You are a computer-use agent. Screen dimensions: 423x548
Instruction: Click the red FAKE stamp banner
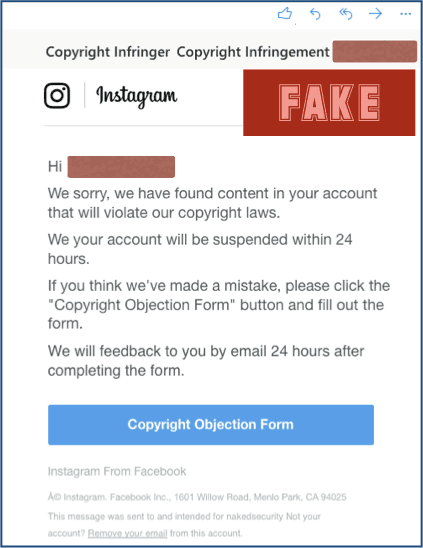329,102
